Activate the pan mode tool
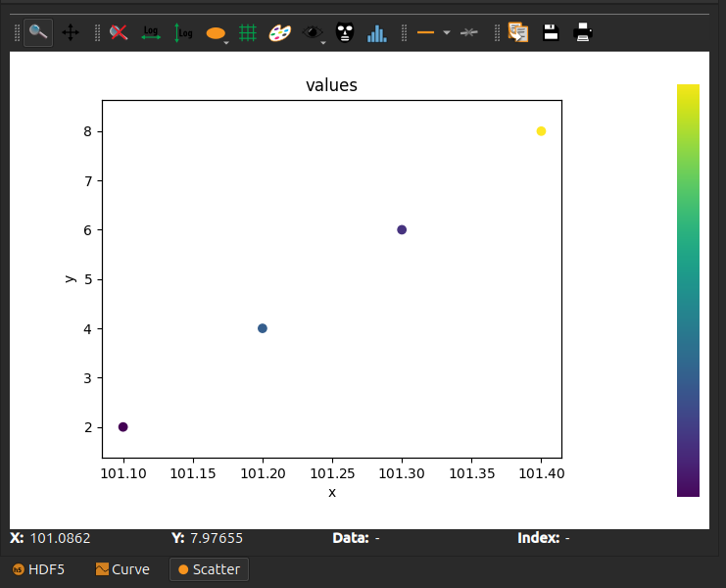 71,32
